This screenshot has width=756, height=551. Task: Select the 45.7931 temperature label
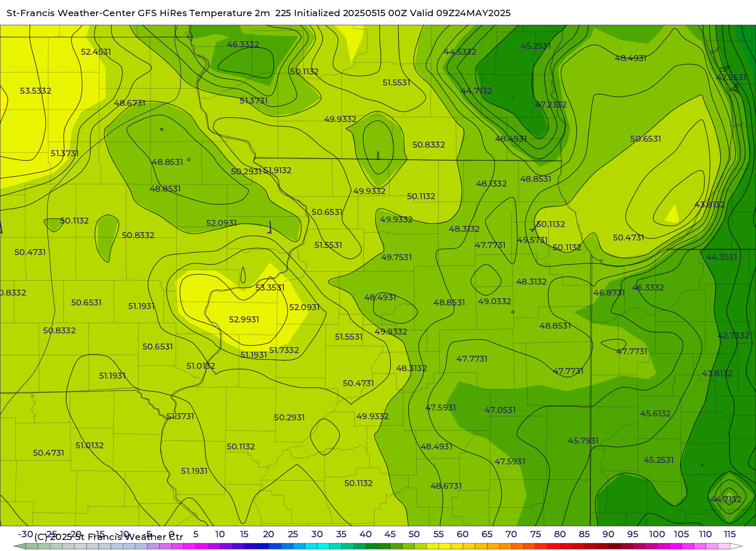click(583, 441)
